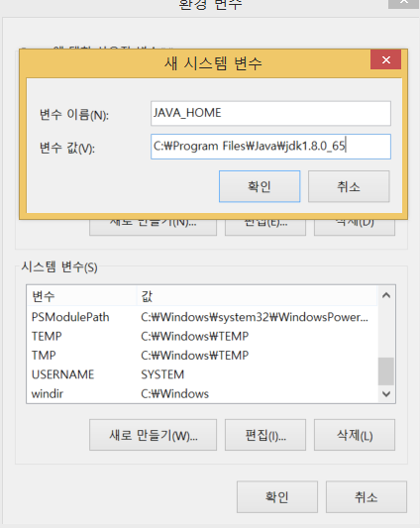Click the 변수 값 input field
The image size is (420, 528).
tap(270, 147)
